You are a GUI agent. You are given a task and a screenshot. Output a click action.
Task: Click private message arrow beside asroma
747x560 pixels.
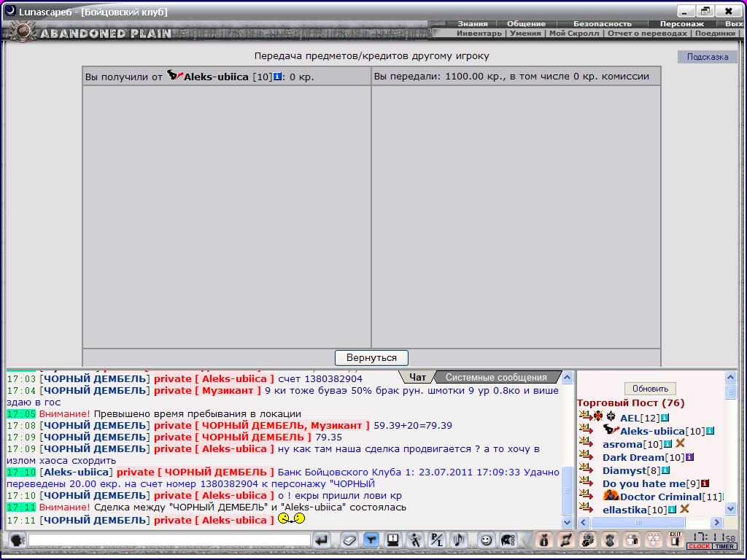pos(586,443)
